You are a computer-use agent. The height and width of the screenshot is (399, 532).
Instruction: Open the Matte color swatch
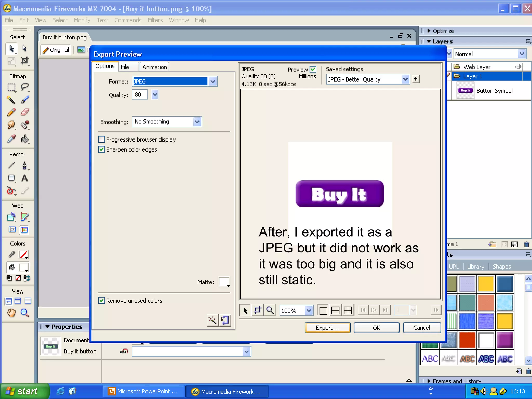(x=224, y=282)
